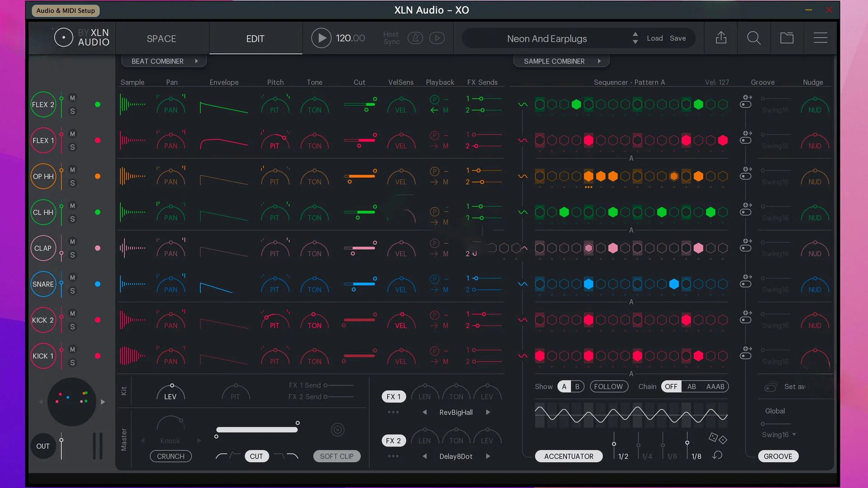Click the SNARE sample waveform
Viewport: 868px width, 488px height.
pos(132,284)
